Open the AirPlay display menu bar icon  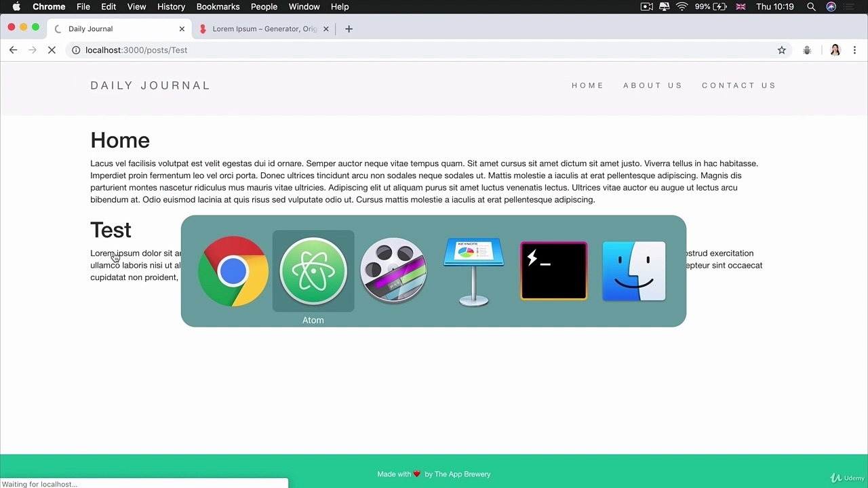665,7
